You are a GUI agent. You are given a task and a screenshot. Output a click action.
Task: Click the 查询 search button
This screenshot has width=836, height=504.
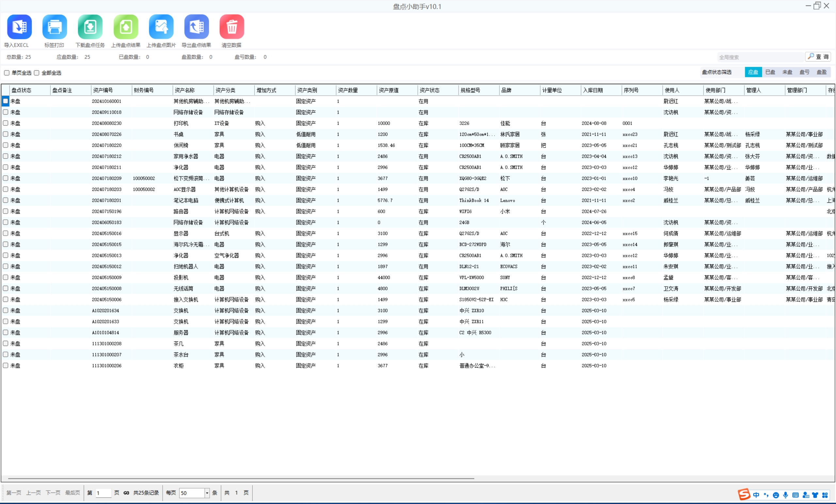818,57
